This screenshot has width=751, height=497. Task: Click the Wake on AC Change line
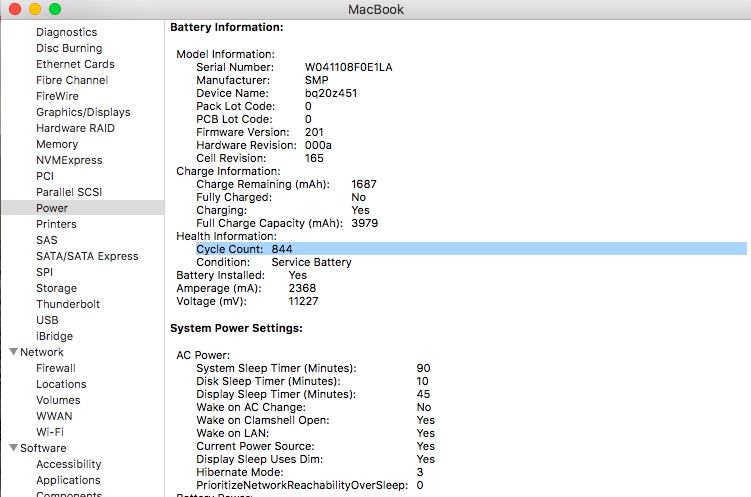314,407
